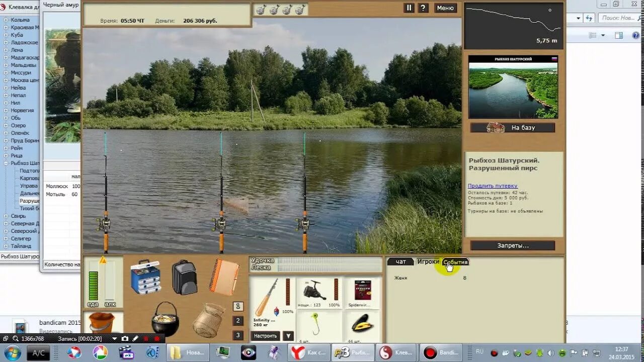Open Новая folder taskbar item
This screenshot has height=362, width=644.
point(188,353)
